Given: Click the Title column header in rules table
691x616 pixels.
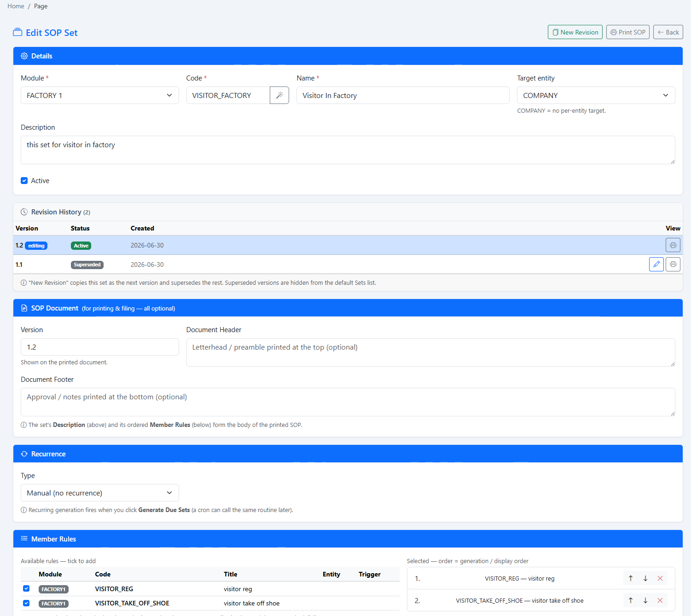Looking at the screenshot, I should [x=231, y=574].
